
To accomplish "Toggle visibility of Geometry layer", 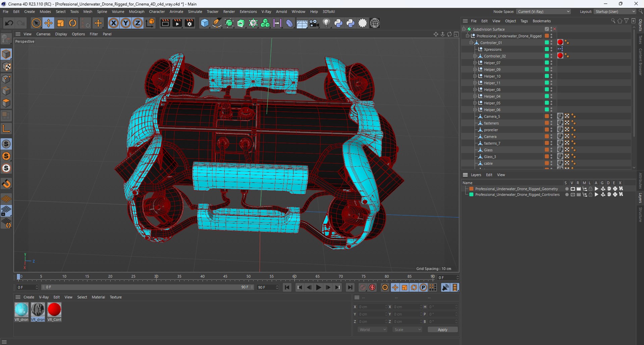I will [573, 189].
